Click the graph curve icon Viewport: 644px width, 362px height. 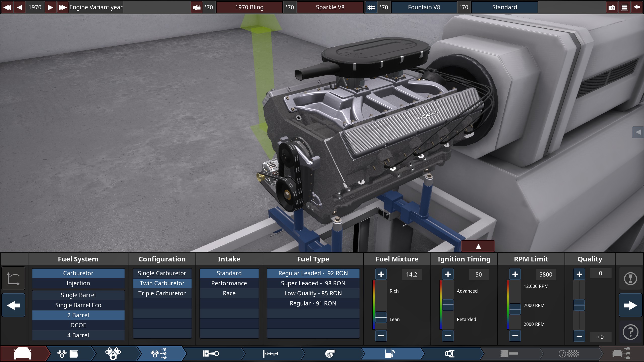(x=13, y=279)
